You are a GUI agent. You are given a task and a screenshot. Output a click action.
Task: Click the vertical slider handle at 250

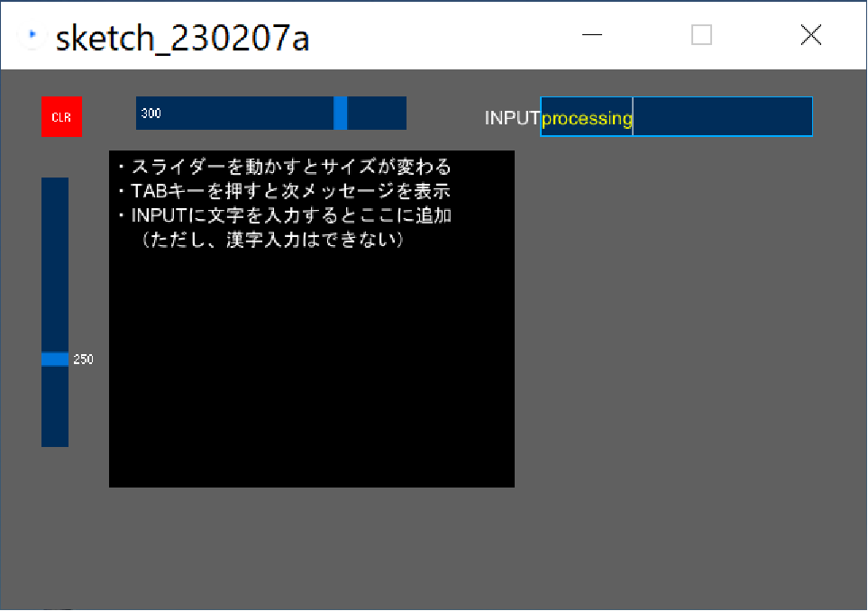pyautogui.click(x=55, y=360)
